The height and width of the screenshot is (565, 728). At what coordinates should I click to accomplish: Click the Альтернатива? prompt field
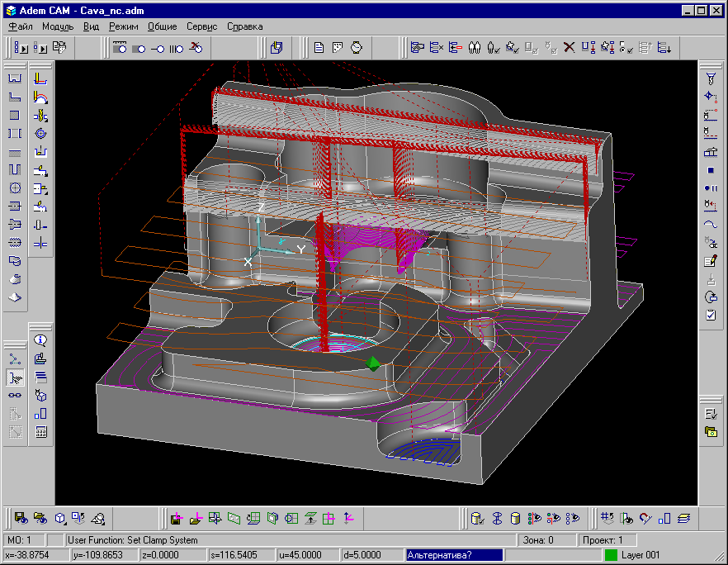pos(454,555)
